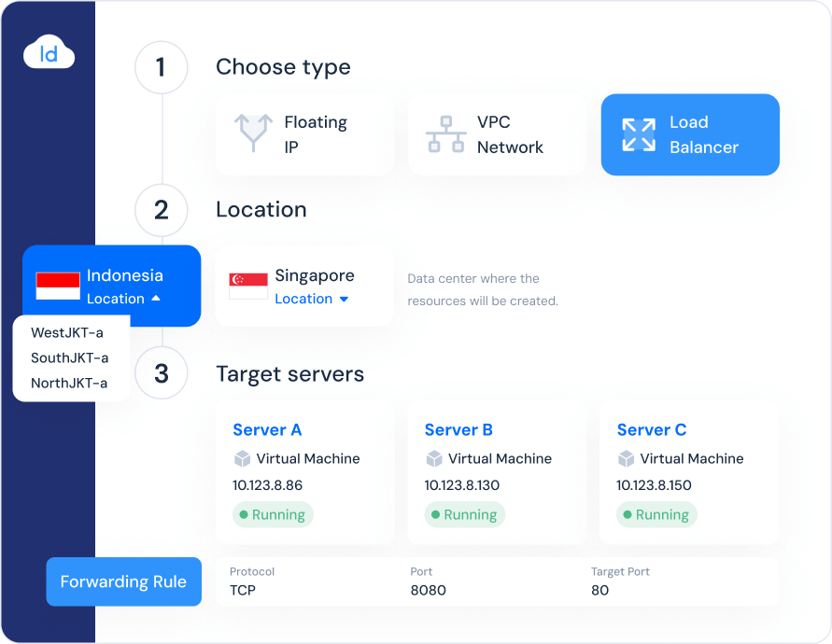Click the Server A virtual machine cube icon

point(242,459)
